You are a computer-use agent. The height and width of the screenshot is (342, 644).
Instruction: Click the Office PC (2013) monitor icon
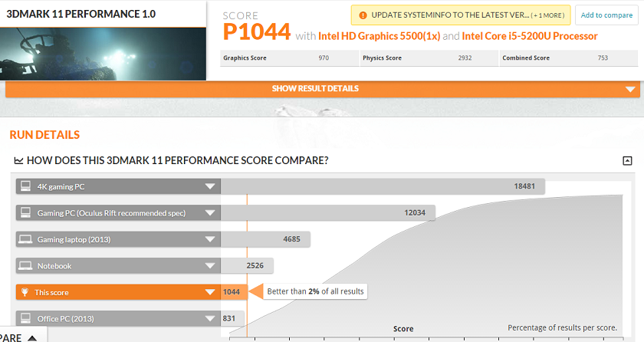coord(25,318)
